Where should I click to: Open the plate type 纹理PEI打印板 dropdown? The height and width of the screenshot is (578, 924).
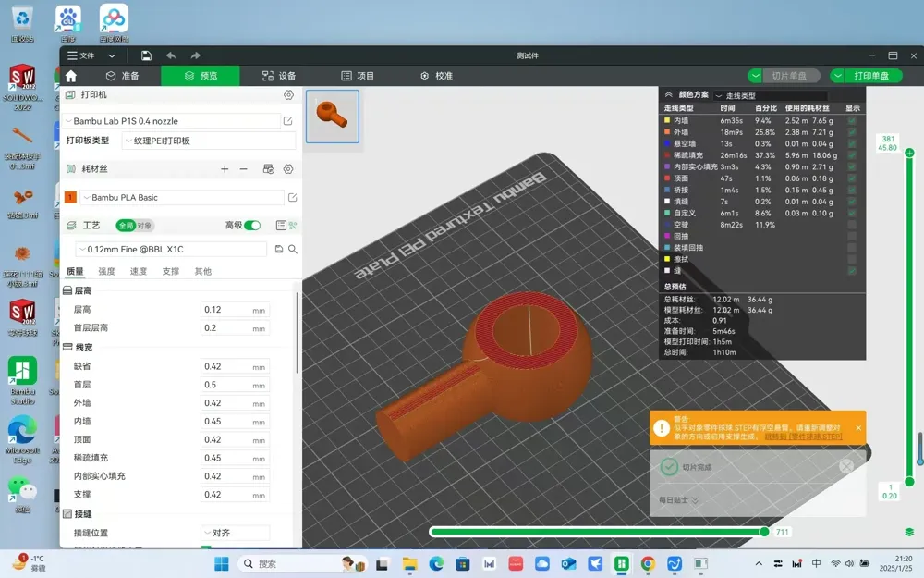click(x=209, y=141)
